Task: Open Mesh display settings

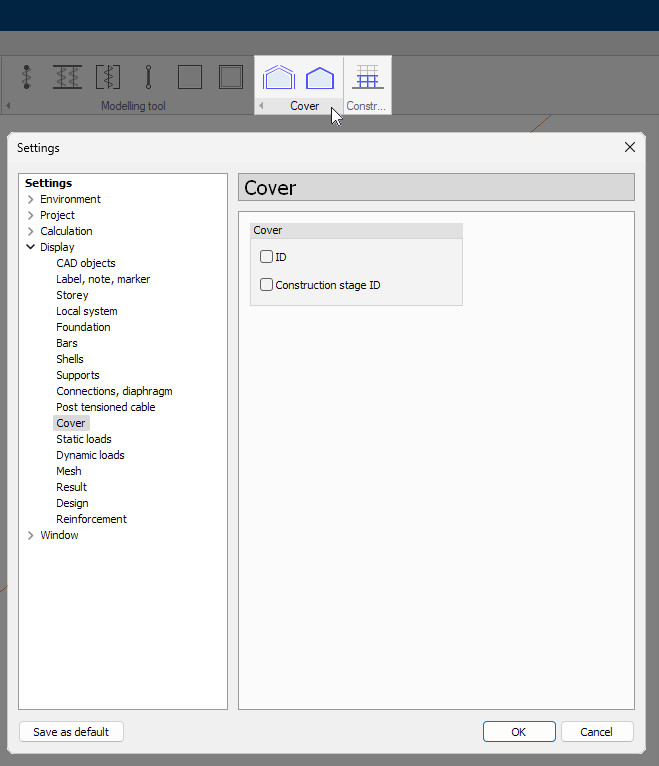Action: (x=69, y=471)
